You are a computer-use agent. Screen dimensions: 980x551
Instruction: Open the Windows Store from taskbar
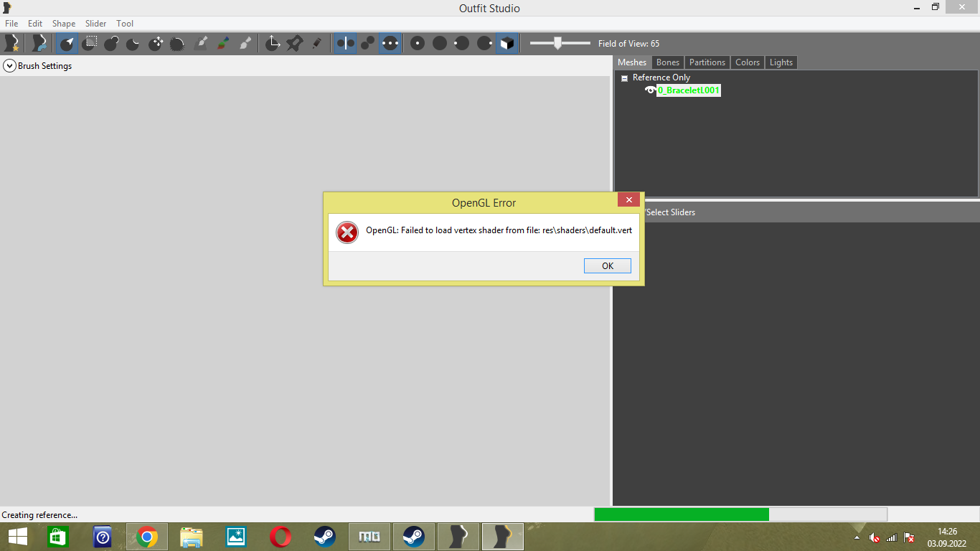coord(58,537)
